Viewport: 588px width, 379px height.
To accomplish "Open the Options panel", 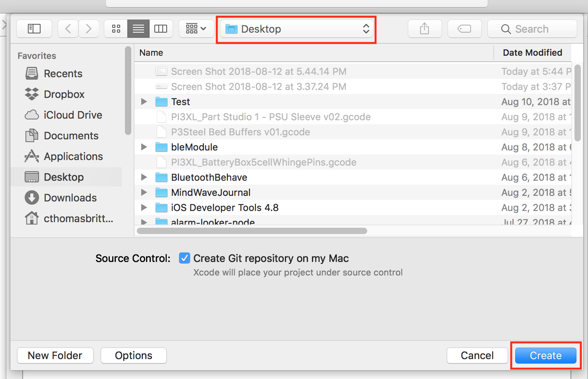I will tap(133, 355).
